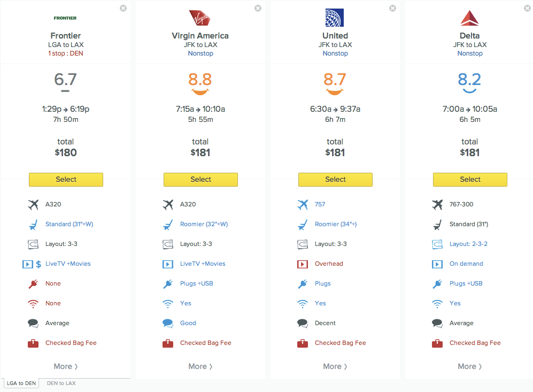
Task: Click the Delta triangle logo
Action: tap(469, 18)
